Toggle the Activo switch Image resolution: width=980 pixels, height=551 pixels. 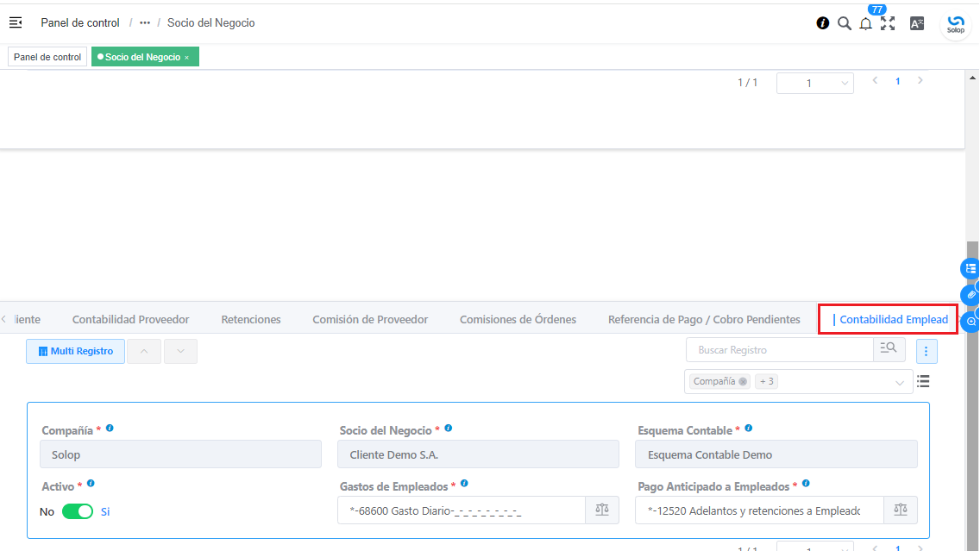[x=78, y=511]
